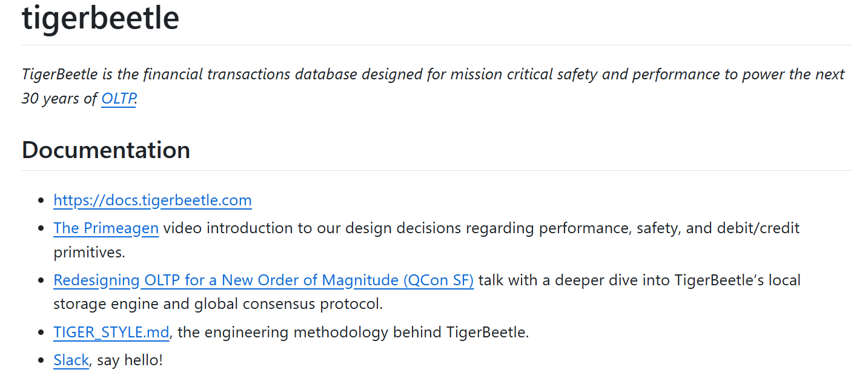Open Redesigning OLTP for a New Order of Magnitude talk

263,280
